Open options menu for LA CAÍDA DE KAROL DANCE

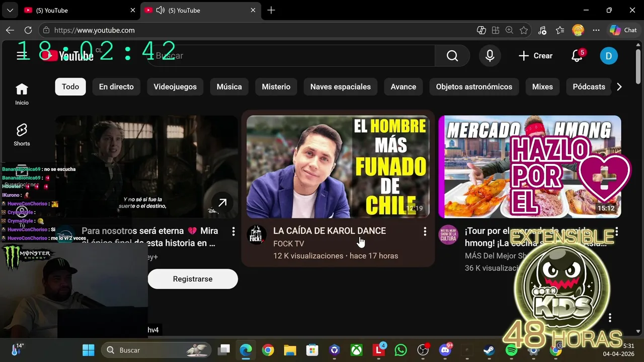coord(425,231)
